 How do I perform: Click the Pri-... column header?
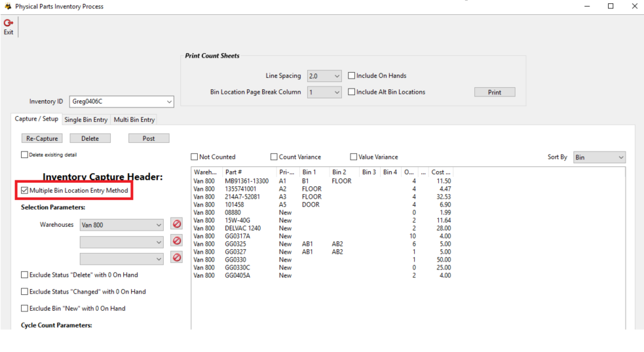[288, 172]
